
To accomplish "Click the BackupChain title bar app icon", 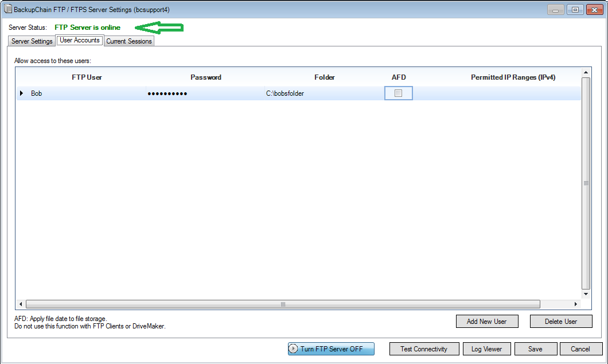I will (x=8, y=9).
